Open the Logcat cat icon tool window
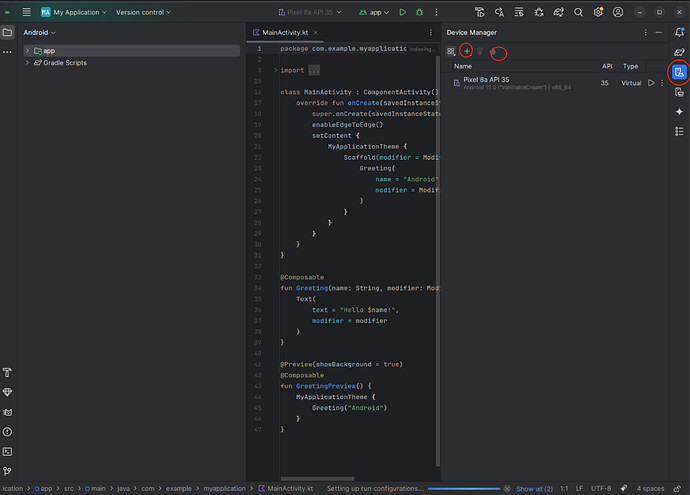The width and height of the screenshot is (690, 495). [x=7, y=412]
